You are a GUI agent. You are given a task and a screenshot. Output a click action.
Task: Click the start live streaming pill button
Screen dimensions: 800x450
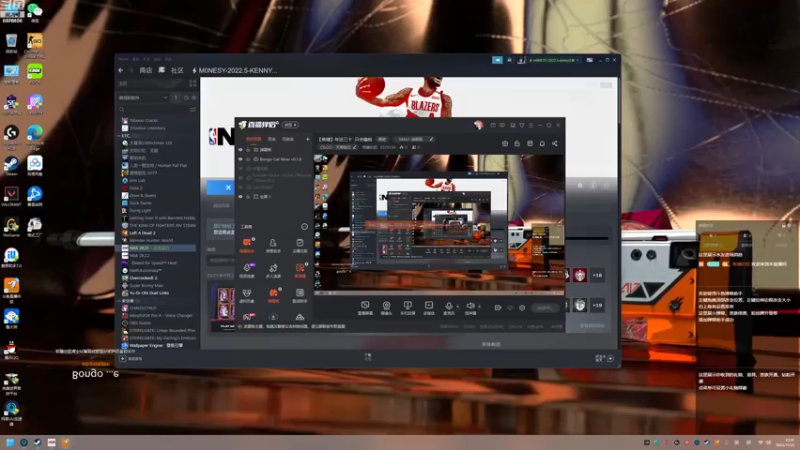pos(544,308)
